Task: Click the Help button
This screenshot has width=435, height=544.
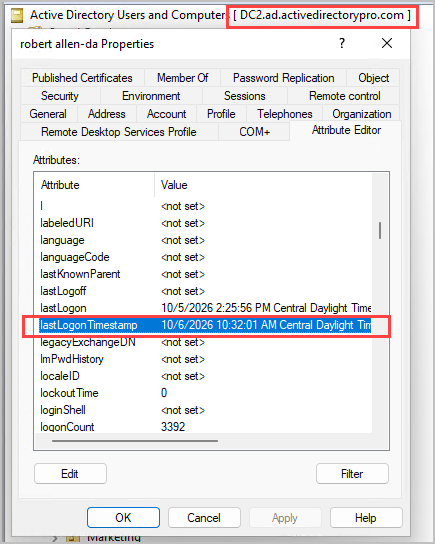Action: [366, 518]
